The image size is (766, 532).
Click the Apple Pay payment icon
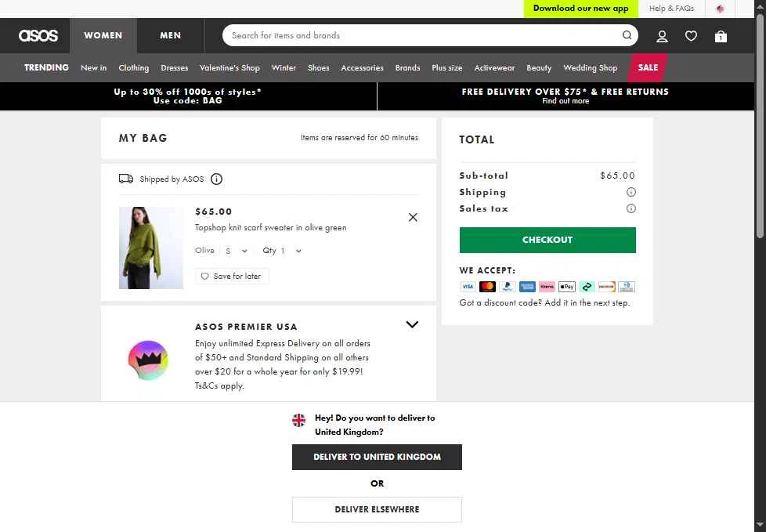[x=567, y=287]
